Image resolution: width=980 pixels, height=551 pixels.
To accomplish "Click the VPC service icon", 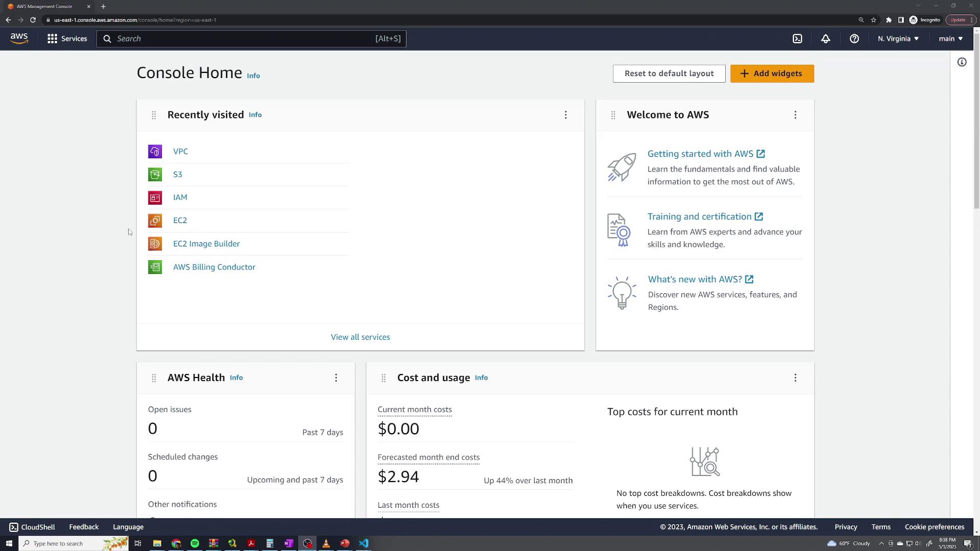I will tap(155, 152).
